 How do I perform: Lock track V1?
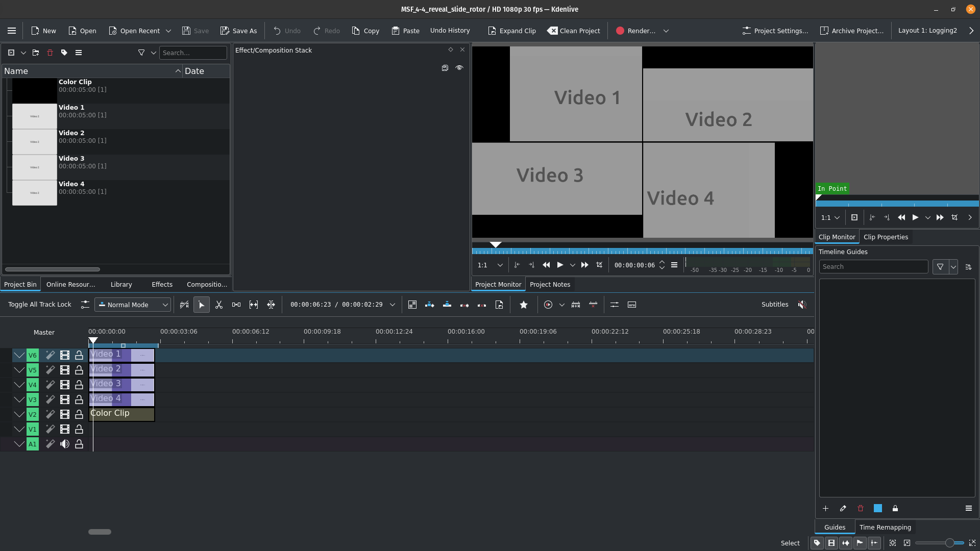79,429
